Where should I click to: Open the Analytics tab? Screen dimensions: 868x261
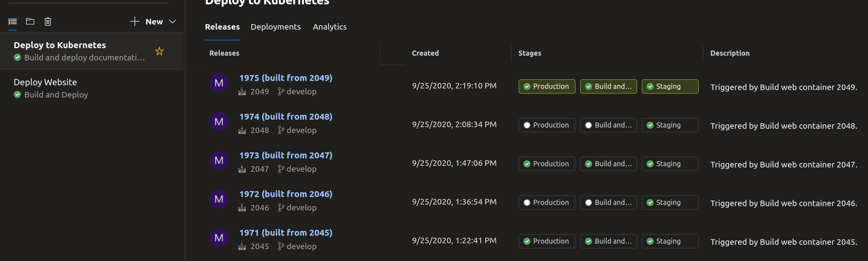[330, 27]
